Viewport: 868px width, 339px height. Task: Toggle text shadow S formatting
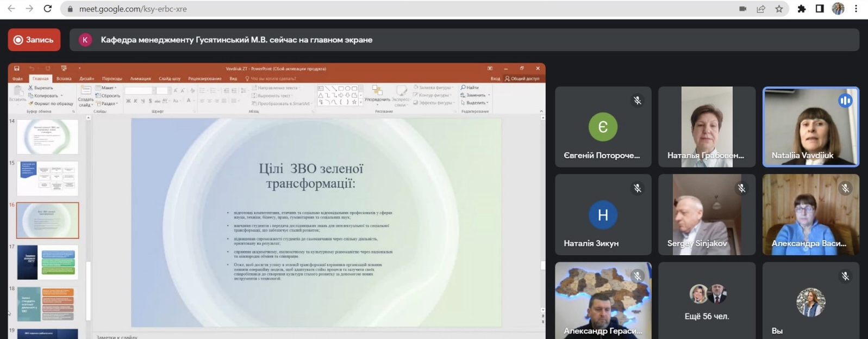150,101
